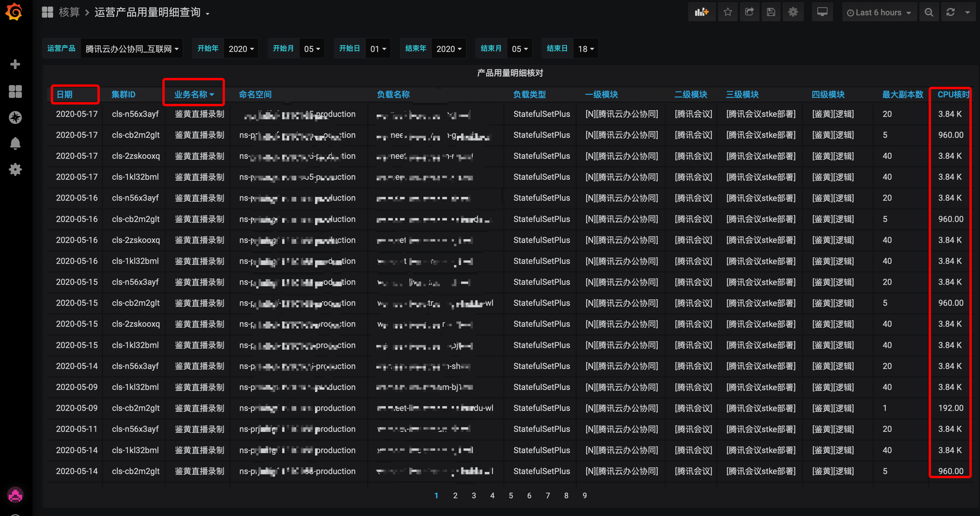The height and width of the screenshot is (516, 980).
Task: Go to table page 7
Action: pyautogui.click(x=548, y=495)
